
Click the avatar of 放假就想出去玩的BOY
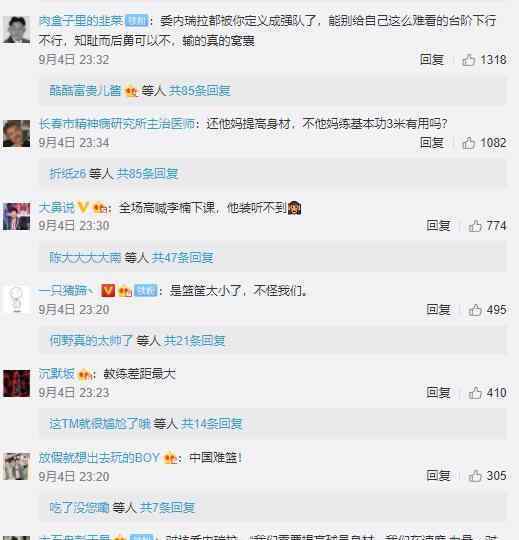pyautogui.click(x=16, y=467)
